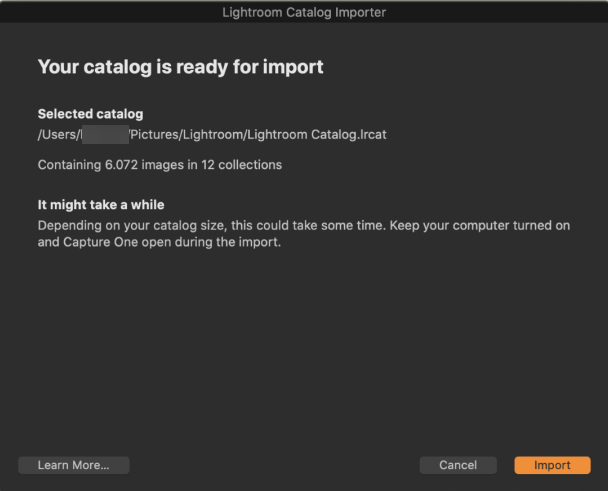Click the 'Depending on your catalog size' paragraph

(x=304, y=233)
